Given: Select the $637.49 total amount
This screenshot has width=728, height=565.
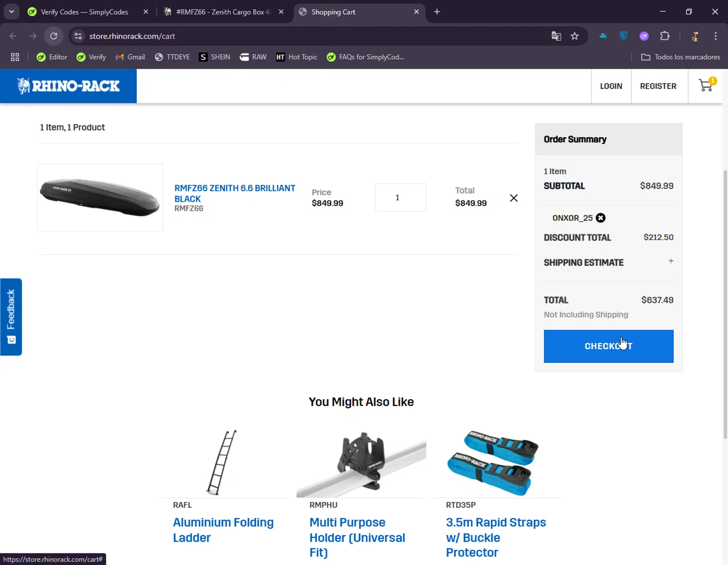Looking at the screenshot, I should [x=657, y=300].
